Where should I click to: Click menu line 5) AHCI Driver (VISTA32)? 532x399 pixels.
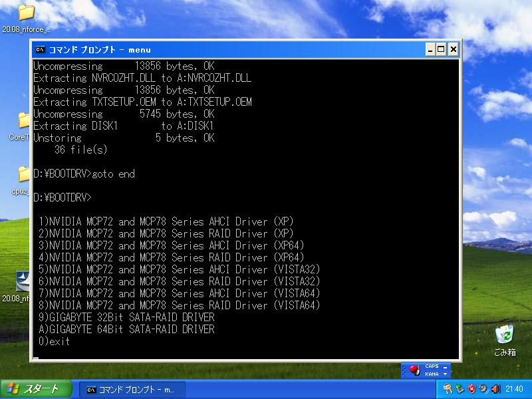[179, 269]
